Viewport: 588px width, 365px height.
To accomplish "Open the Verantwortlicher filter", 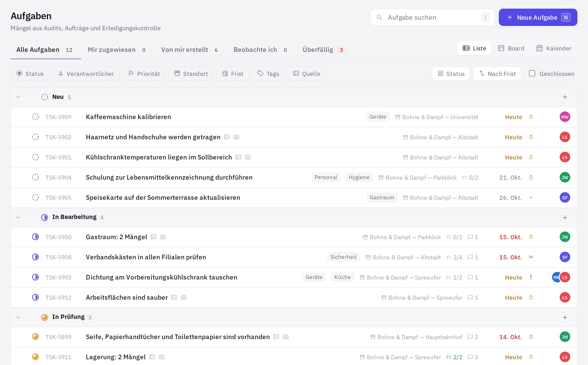I will (x=86, y=74).
